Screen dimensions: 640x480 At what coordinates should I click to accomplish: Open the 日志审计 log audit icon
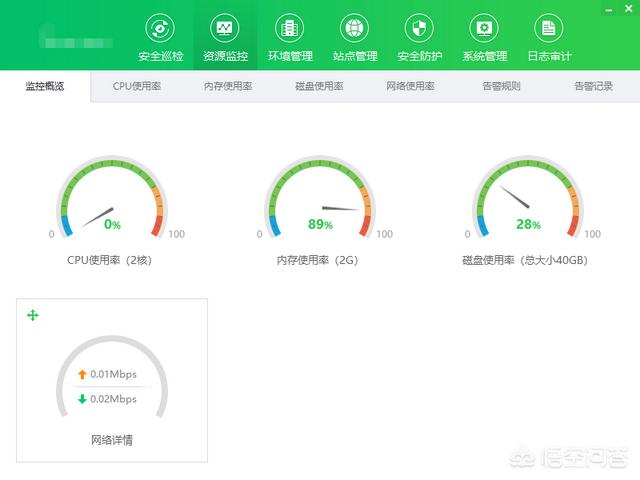click(x=548, y=28)
